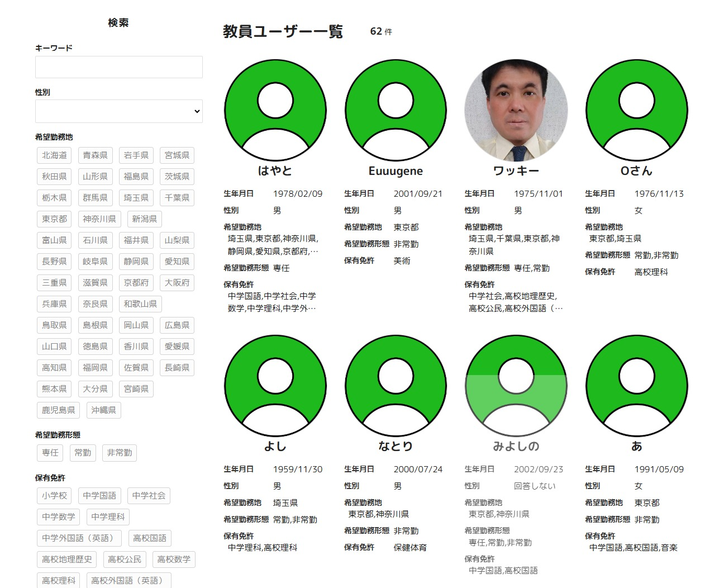
Task: Select the 長野県 location filter
Action: 54,262
